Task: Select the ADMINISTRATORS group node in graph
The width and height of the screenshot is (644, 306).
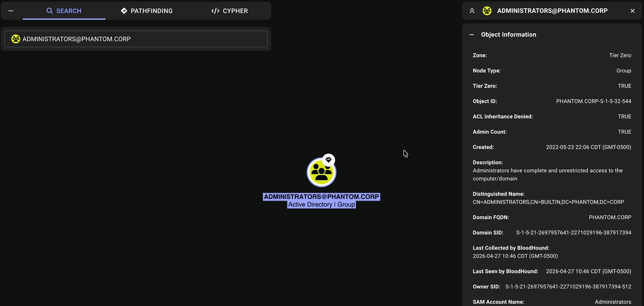Action: pos(322,172)
